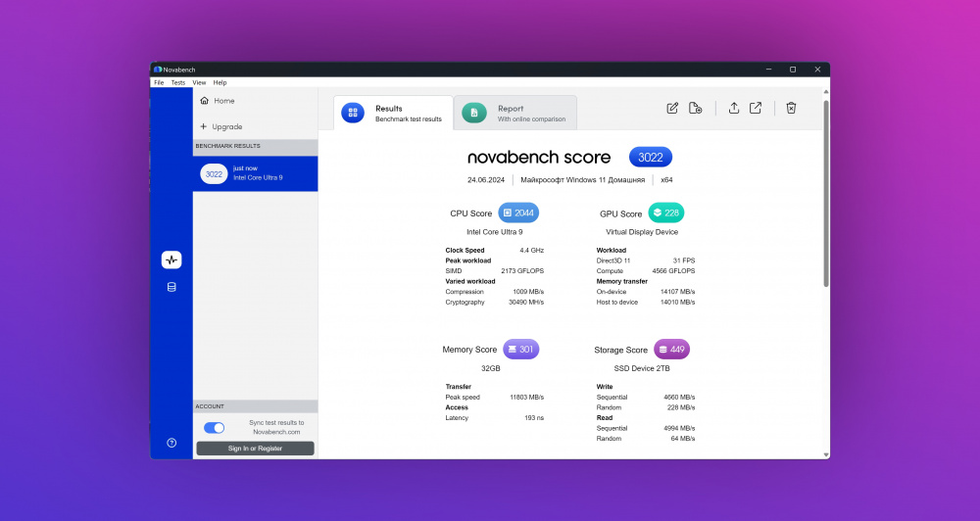Viewport: 980px width, 521px height.
Task: Click the 14010 MB/s host to device value
Action: [677, 303]
